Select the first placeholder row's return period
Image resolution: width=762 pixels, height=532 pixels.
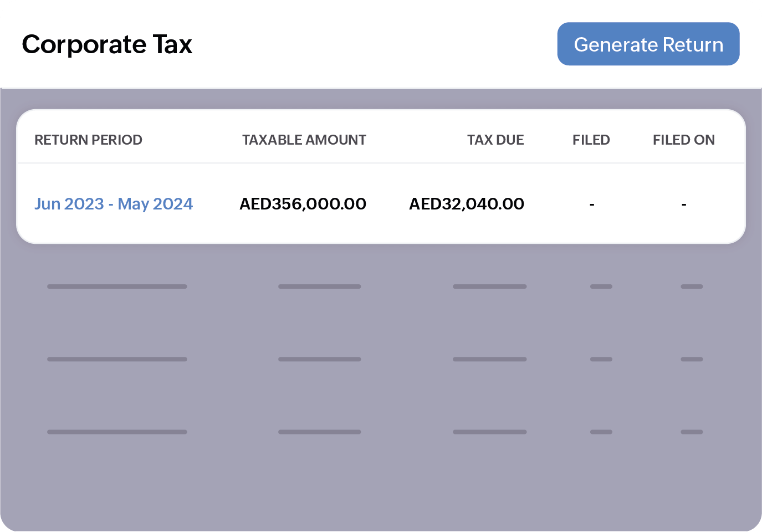click(117, 287)
